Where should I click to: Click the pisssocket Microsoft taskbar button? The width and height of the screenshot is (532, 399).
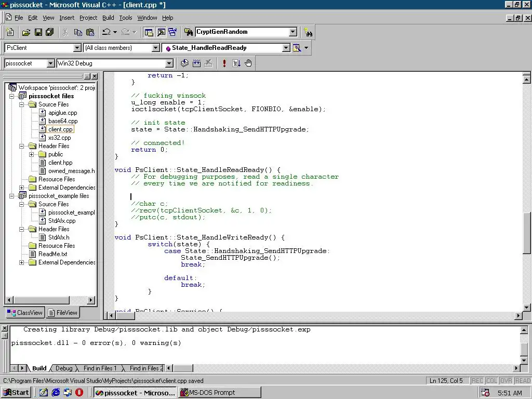(135, 393)
